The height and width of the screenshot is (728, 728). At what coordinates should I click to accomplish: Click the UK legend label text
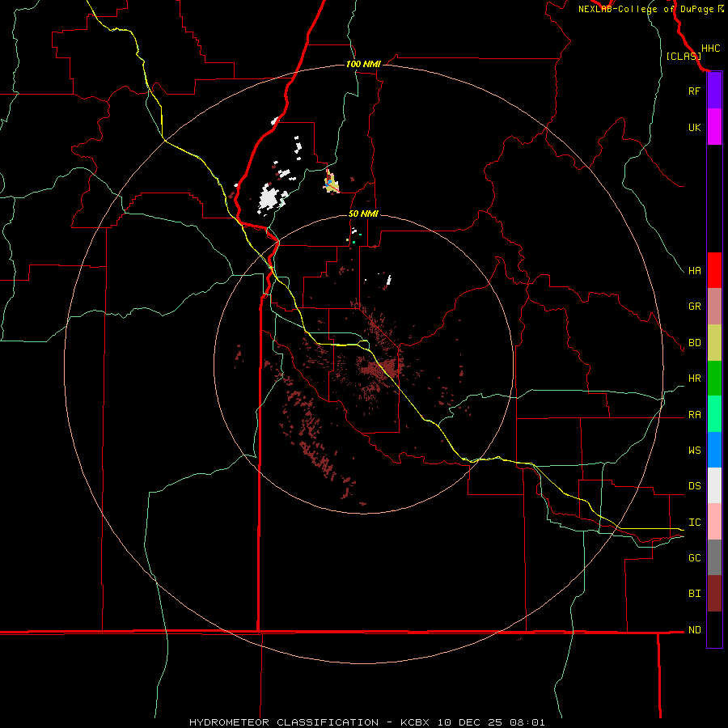coord(694,127)
